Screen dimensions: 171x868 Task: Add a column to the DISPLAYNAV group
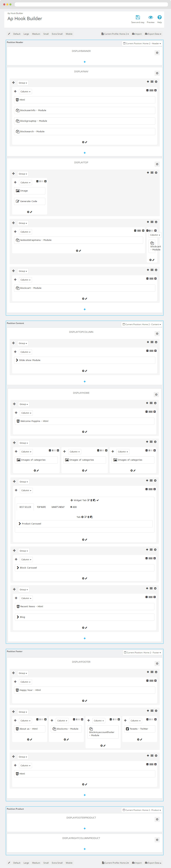point(148,82)
